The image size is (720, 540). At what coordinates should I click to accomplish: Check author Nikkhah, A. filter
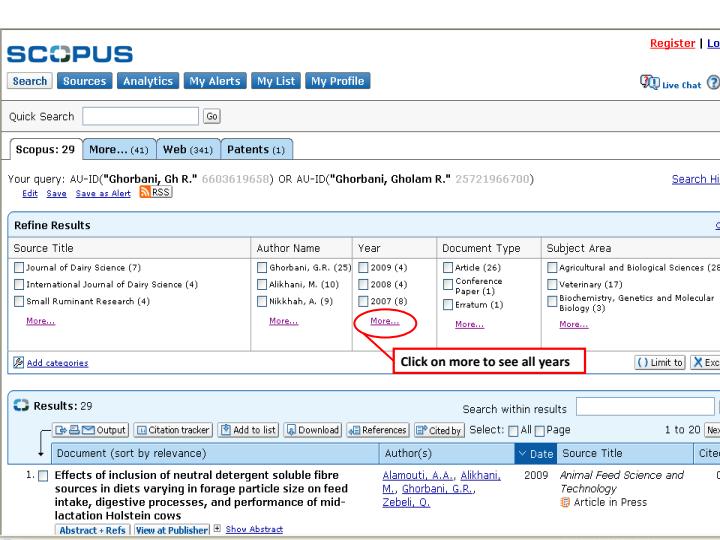[262, 301]
